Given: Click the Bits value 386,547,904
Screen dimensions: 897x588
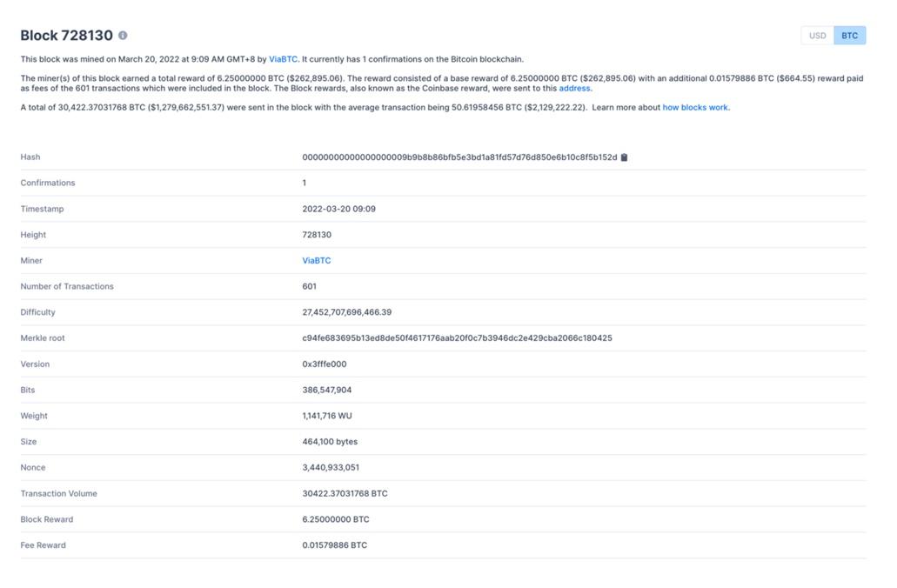Looking at the screenshot, I should [326, 390].
